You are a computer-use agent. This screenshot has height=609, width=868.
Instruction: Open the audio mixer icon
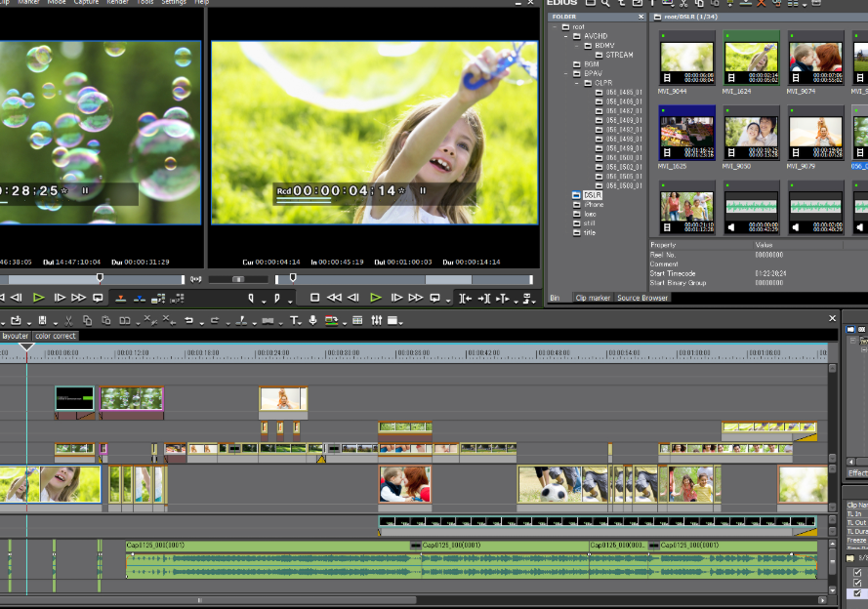377,320
